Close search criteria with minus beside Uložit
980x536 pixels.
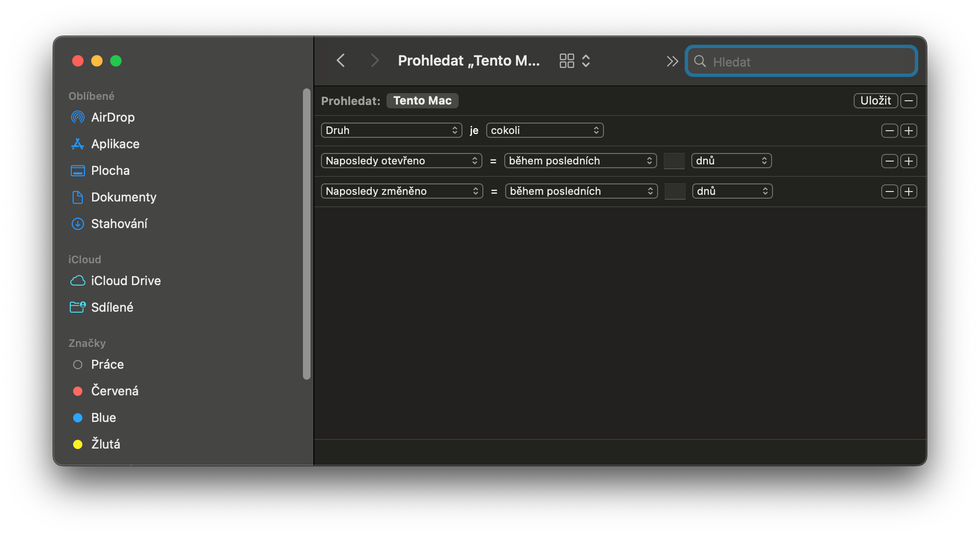(909, 101)
